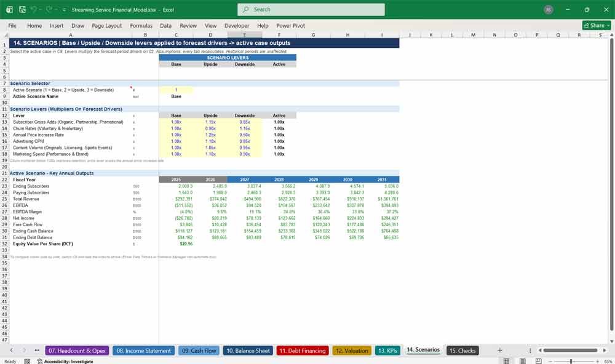Click the Excel app icon in title bar
The width and height of the screenshot is (615, 364).
point(9,9)
